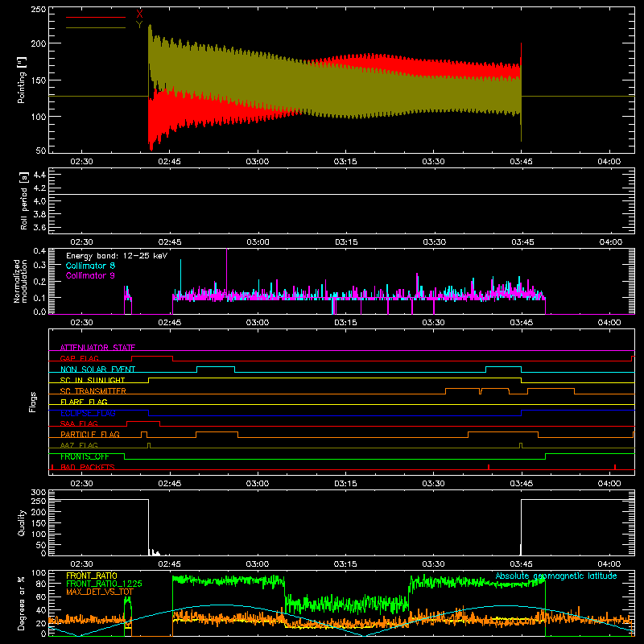This screenshot has width=644, height=644.
Task: Click 03:45 time label under Flags plot
Action: [x=522, y=484]
